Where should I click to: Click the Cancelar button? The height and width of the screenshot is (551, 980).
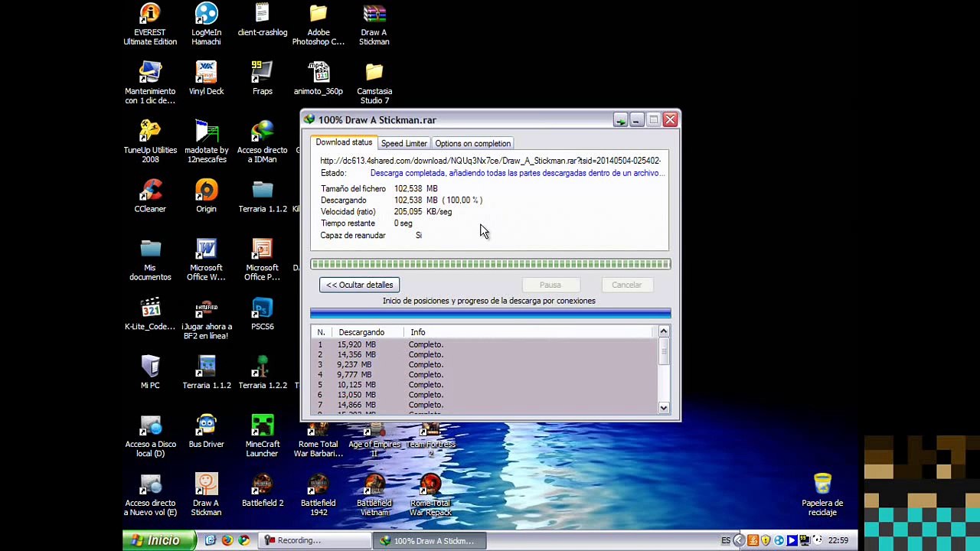tap(626, 285)
